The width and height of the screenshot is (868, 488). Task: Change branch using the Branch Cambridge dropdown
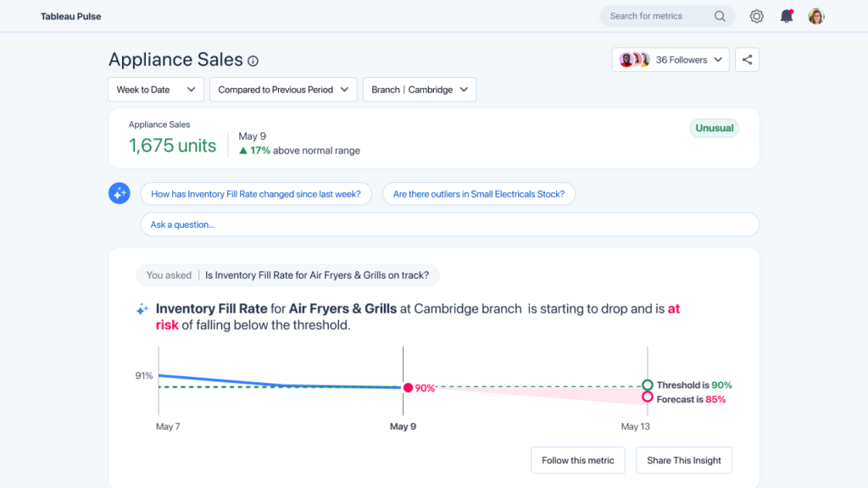click(419, 89)
